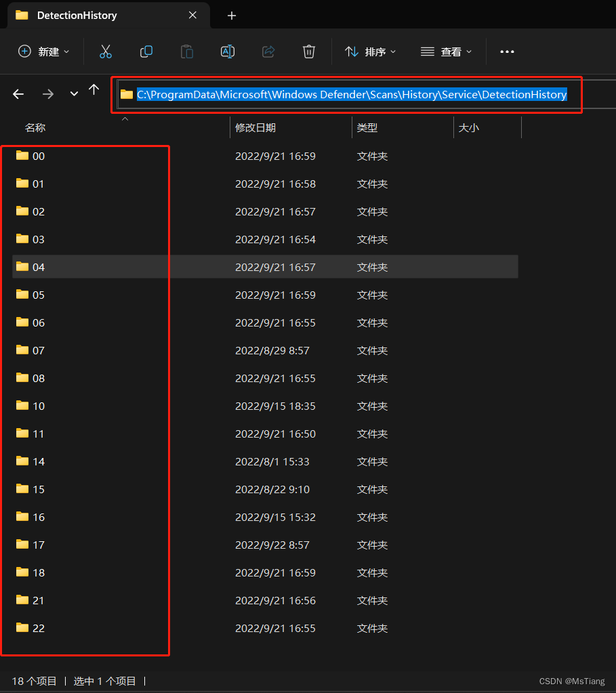Expand the 新建 (New) dropdown
This screenshot has height=693, width=616.
pyautogui.click(x=44, y=51)
